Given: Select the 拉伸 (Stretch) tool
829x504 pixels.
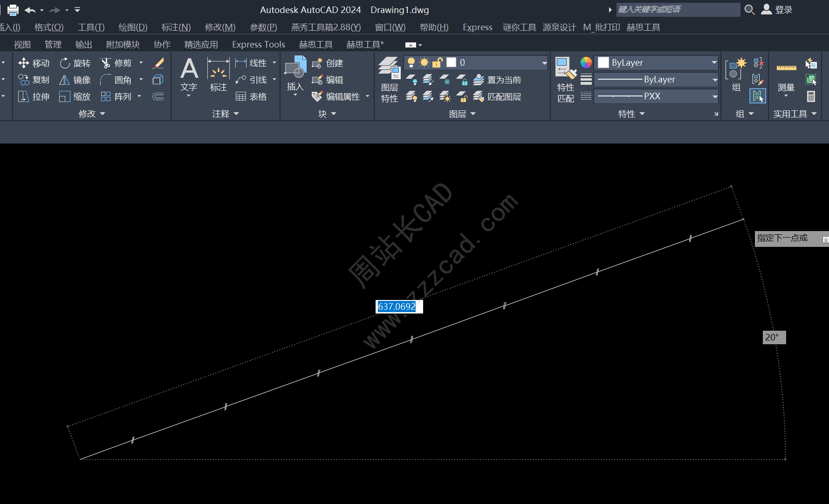Looking at the screenshot, I should click(x=34, y=96).
